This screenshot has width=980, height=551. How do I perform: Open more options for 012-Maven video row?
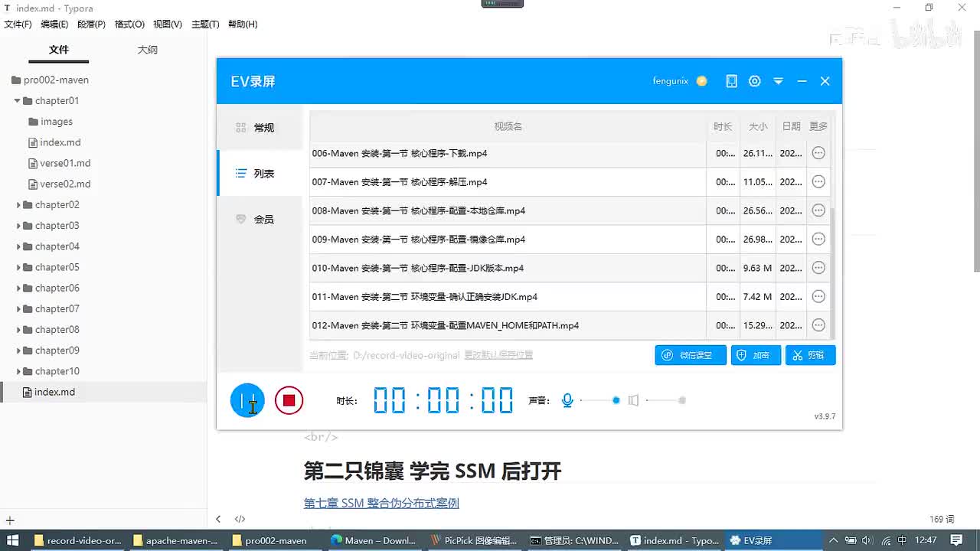pyautogui.click(x=818, y=325)
